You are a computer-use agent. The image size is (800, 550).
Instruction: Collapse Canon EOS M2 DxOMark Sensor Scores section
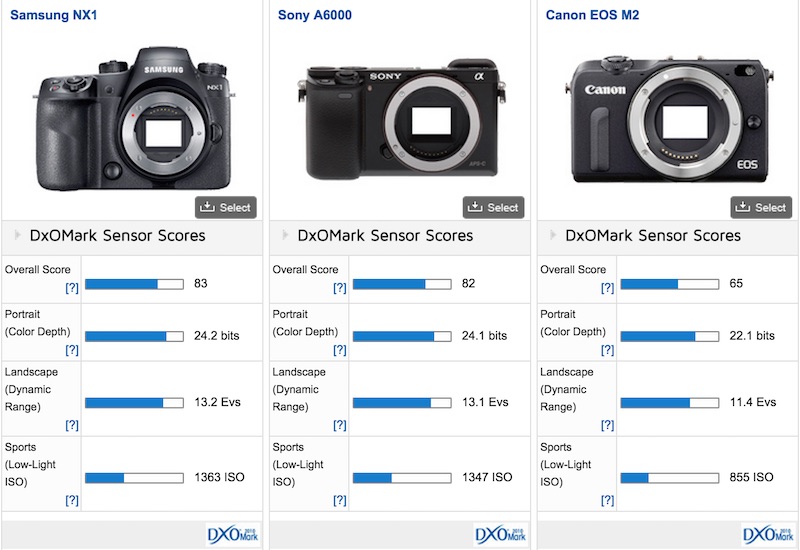[x=554, y=235]
